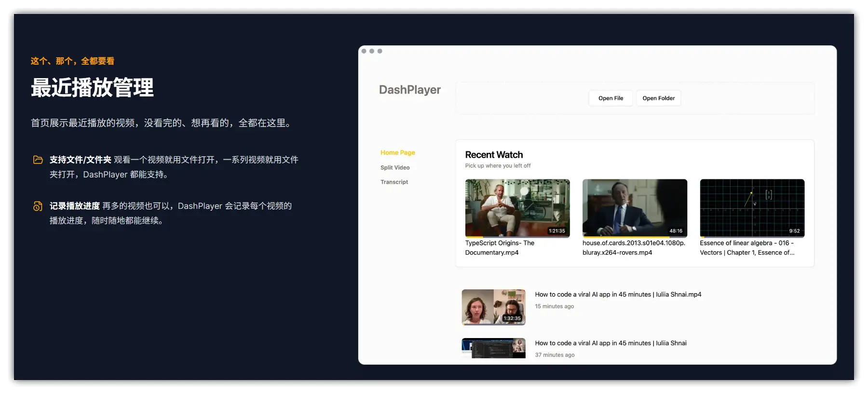The width and height of the screenshot is (868, 394).
Task: Click the progress icon beside 记录播放进度
Action: 38,206
